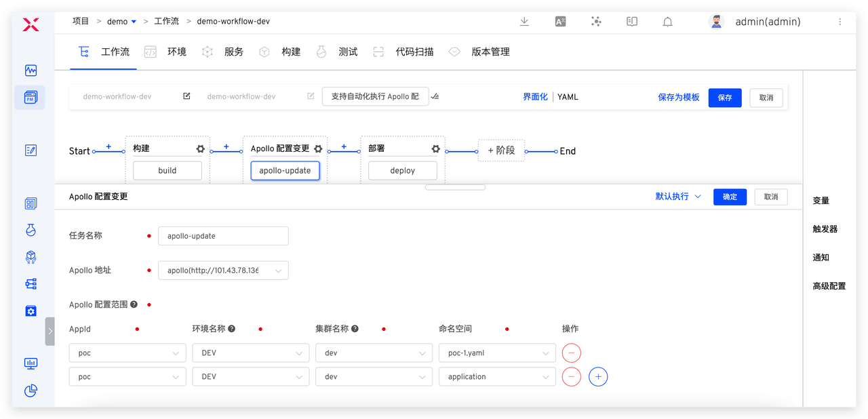The height and width of the screenshot is (419, 868).
Task: Expand the collapsed left sidebar
Action: coord(50,332)
